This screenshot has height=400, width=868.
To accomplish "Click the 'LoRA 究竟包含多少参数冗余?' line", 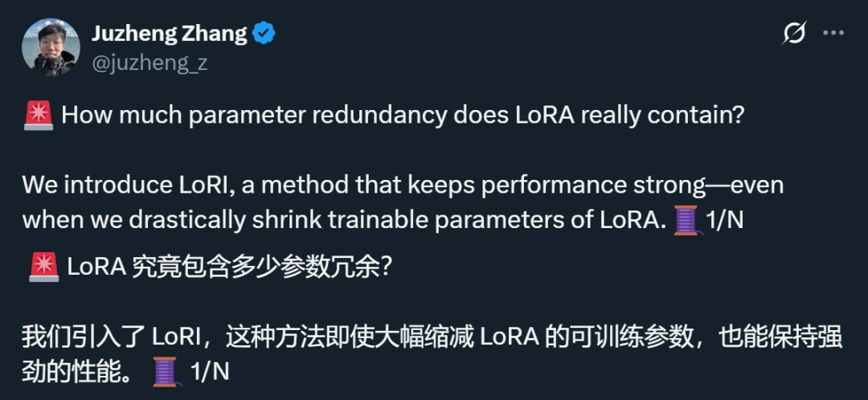I will [x=229, y=267].
